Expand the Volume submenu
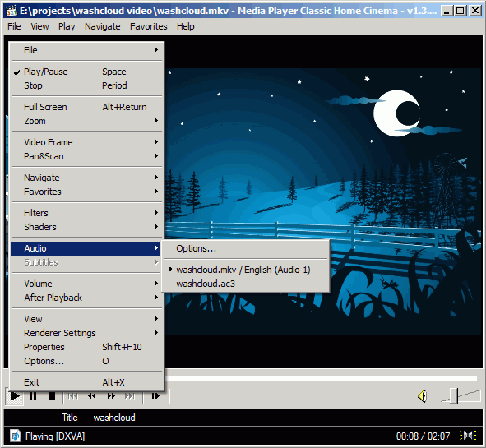 click(x=86, y=284)
